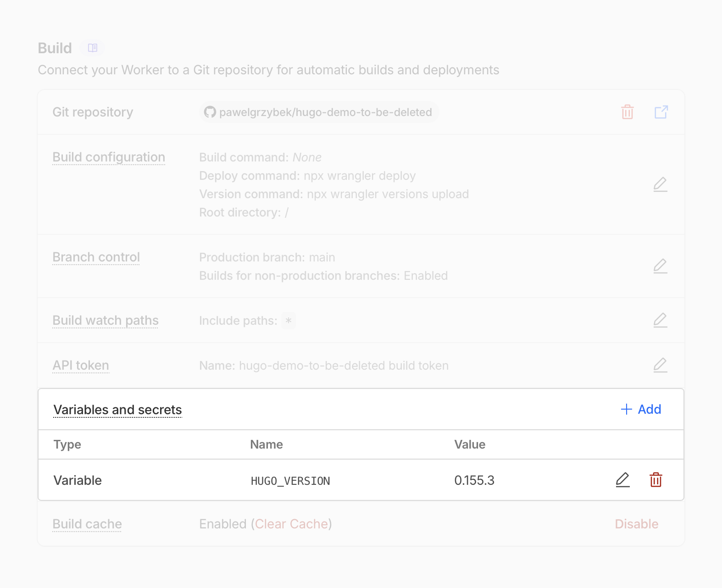Delete the Git repository using the trash icon
Viewport: 722px width, 588px height.
click(627, 112)
